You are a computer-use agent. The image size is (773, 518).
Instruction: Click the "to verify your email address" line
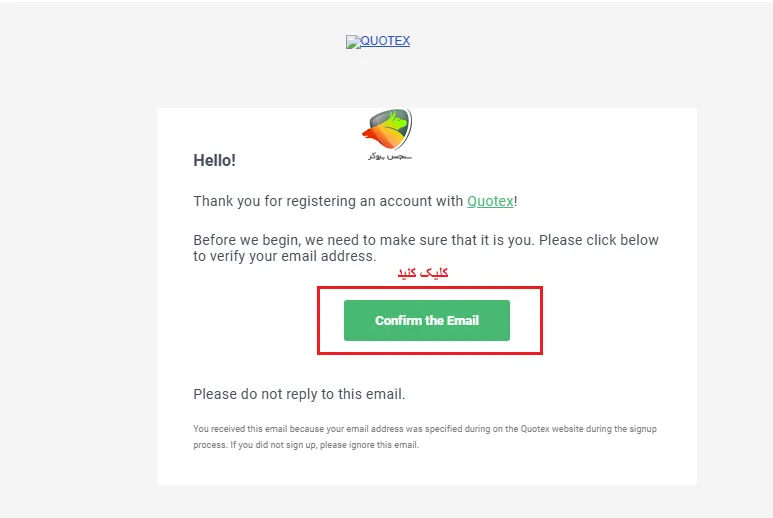[x=284, y=256]
